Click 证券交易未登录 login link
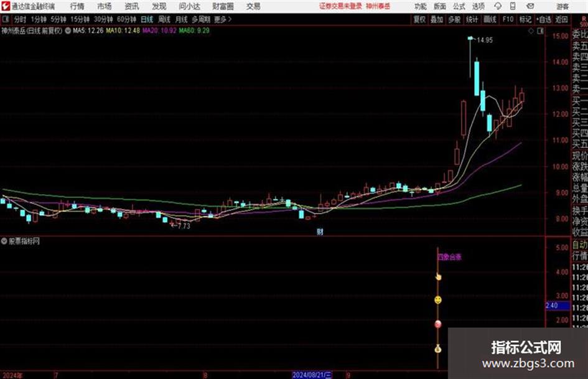 340,6
